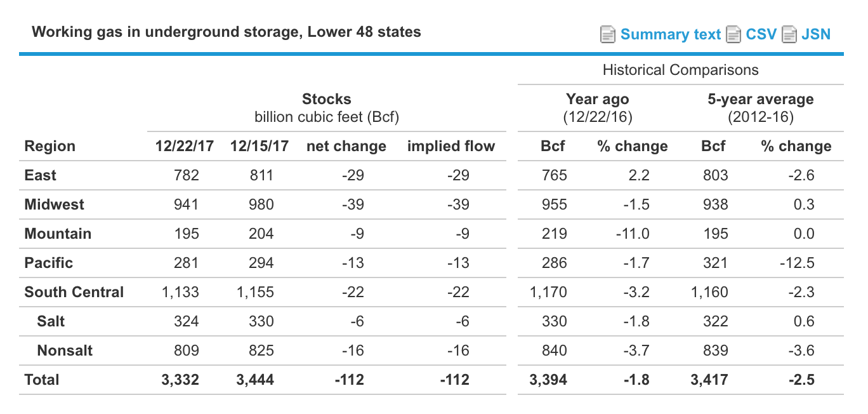Download the data via the CSV link
This screenshot has height=414, width=868.
click(x=760, y=34)
